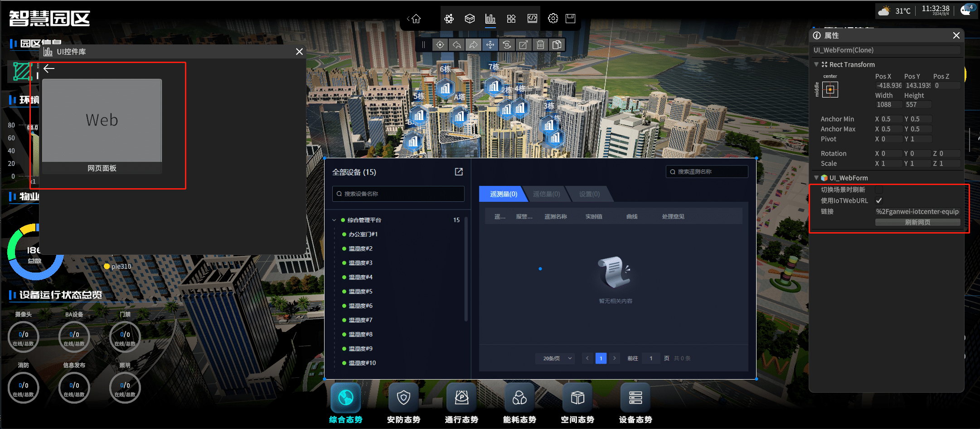Switch to the 遥信量(0) tab
980x429 pixels.
546,194
